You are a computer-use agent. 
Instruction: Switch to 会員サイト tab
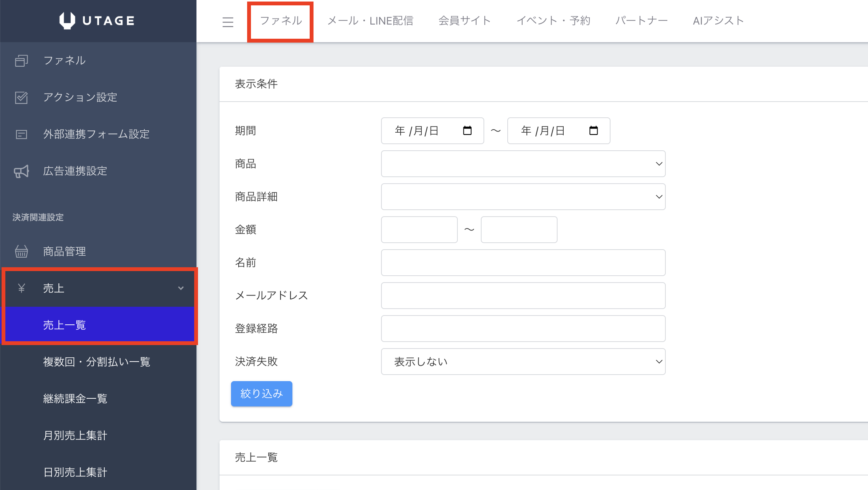(465, 21)
